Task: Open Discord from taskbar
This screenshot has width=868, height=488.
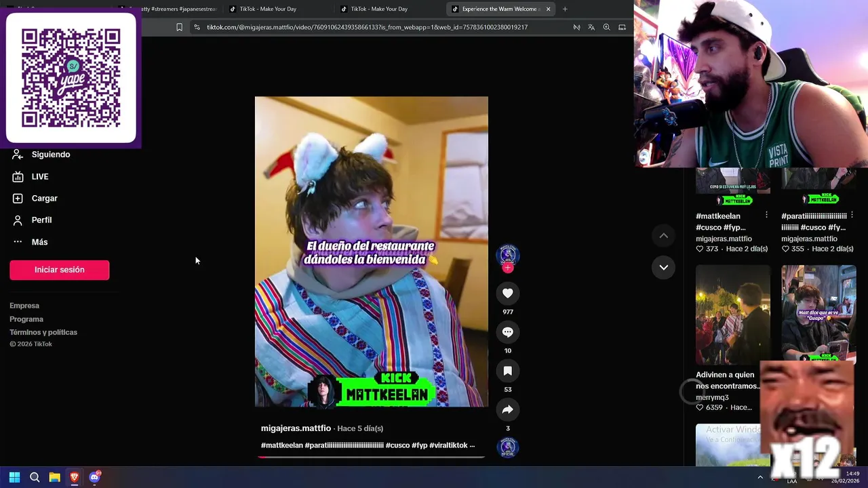Action: point(95,477)
